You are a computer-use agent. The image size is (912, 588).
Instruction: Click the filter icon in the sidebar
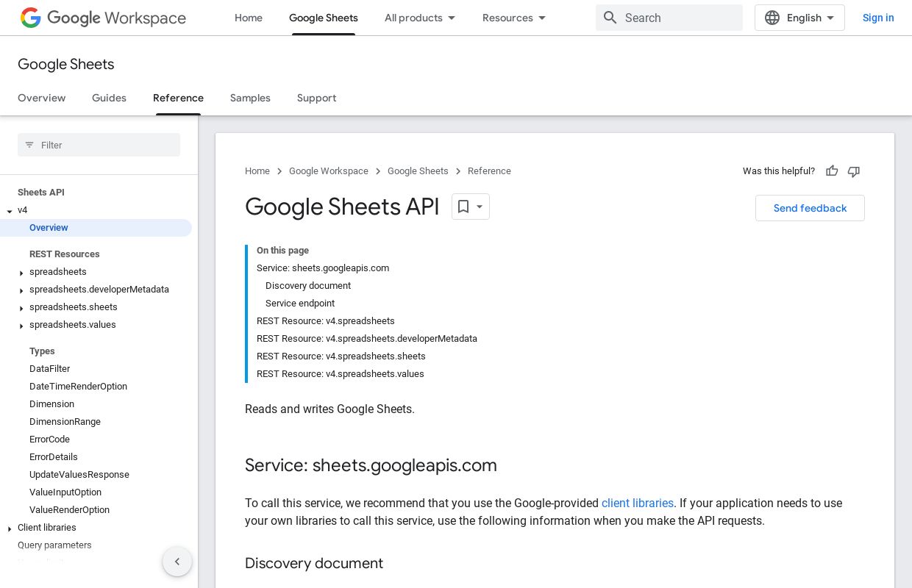point(29,145)
